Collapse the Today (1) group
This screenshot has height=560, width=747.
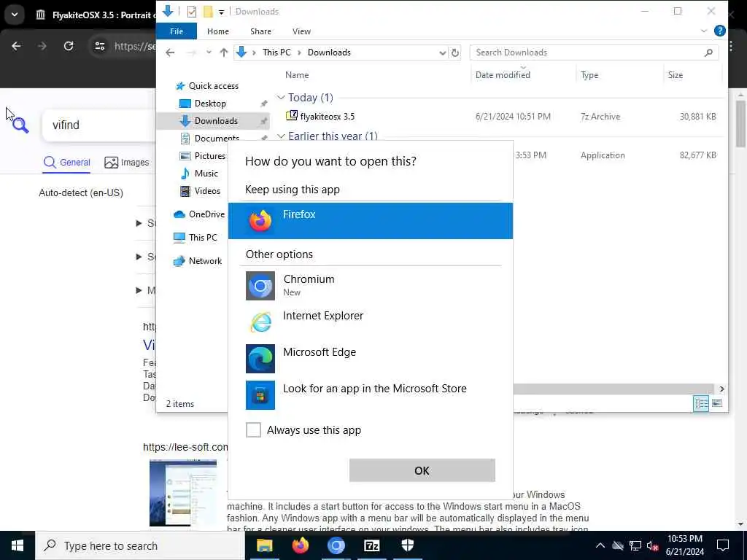click(281, 98)
